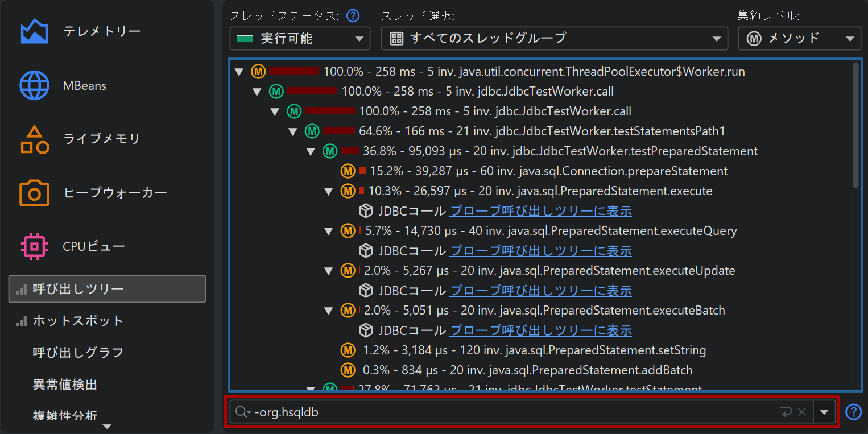Open the テレメトリー section icon

click(34, 32)
